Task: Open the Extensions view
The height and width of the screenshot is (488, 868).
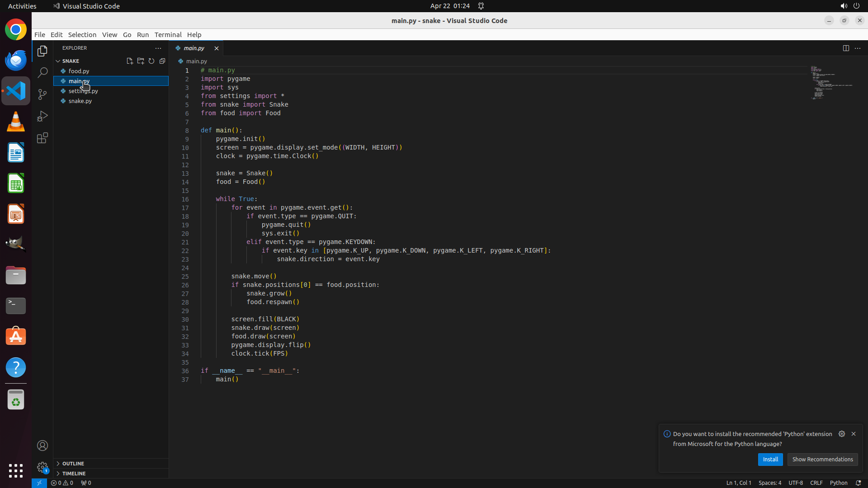Action: tap(42, 138)
